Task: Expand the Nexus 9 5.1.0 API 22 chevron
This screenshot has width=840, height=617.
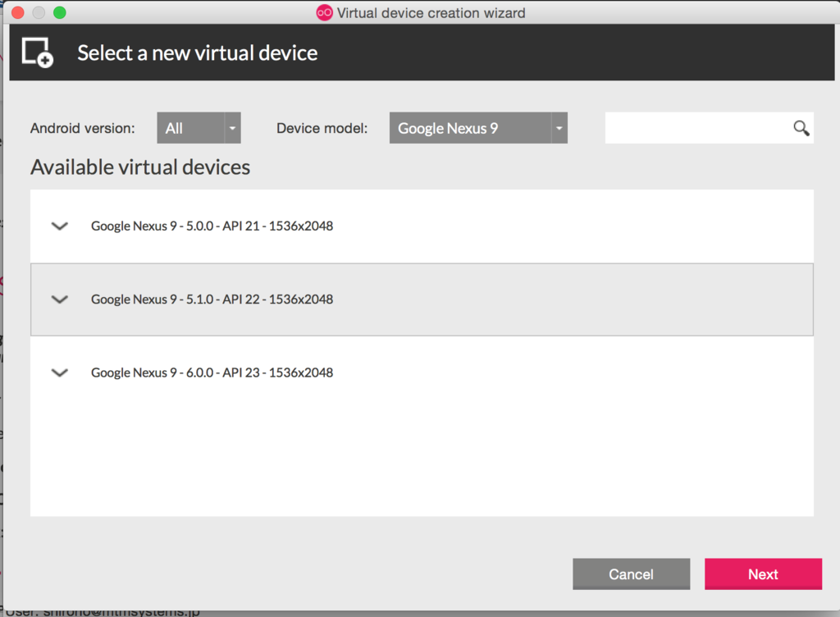Action: [x=59, y=299]
